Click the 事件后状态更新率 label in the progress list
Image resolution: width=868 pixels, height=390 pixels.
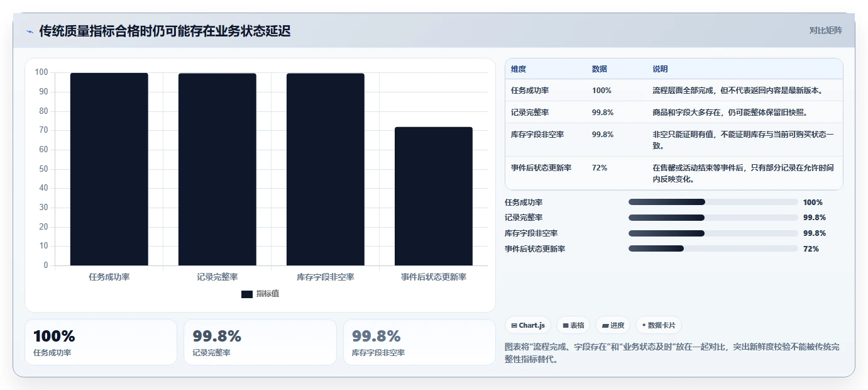535,249
